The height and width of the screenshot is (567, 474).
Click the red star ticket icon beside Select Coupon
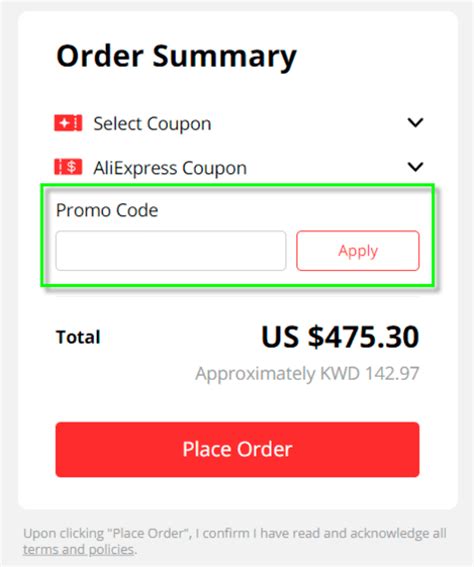[x=68, y=123]
